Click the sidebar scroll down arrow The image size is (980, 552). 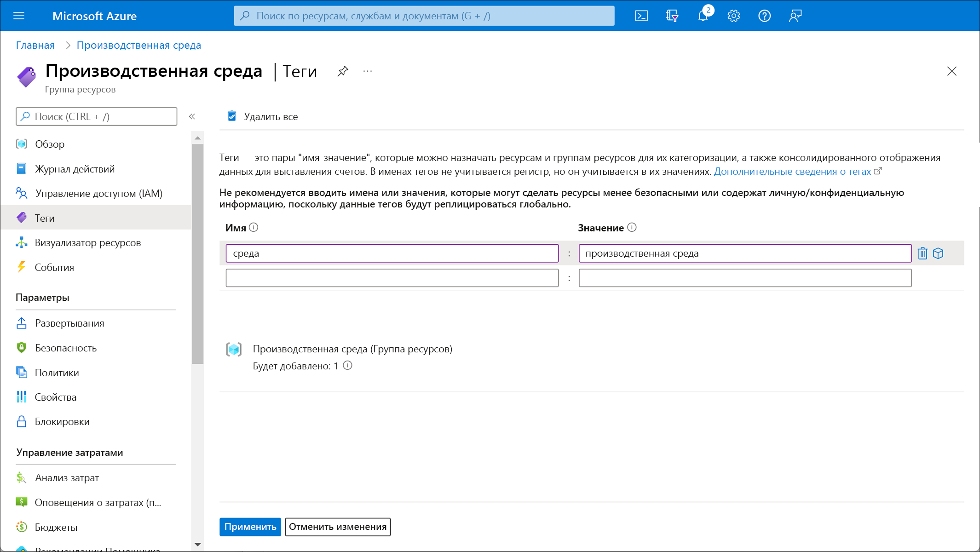point(198,545)
